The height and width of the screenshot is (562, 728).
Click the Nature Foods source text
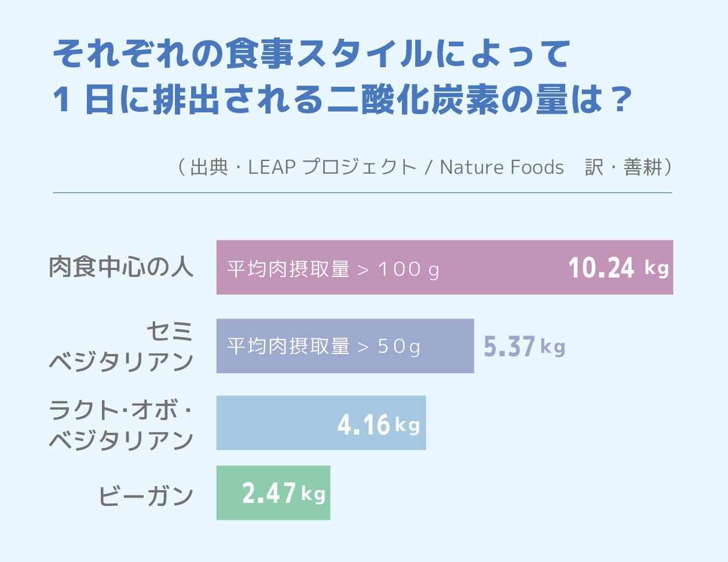coord(502,167)
